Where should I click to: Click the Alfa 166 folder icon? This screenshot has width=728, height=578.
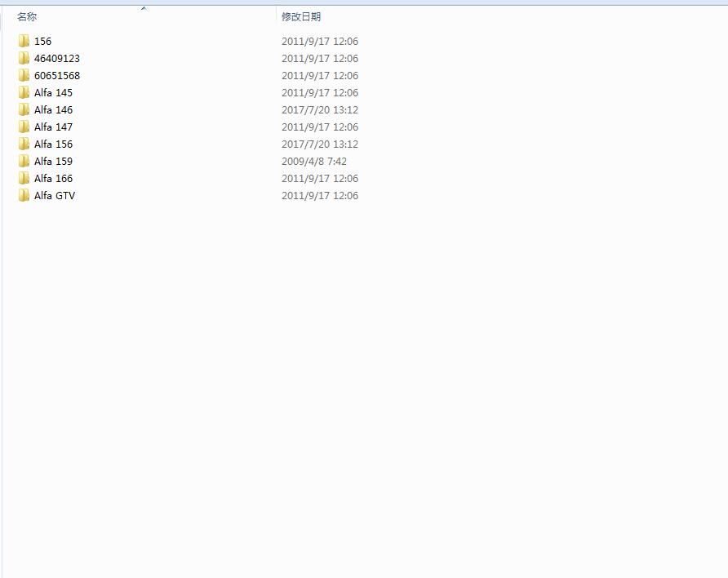24,178
